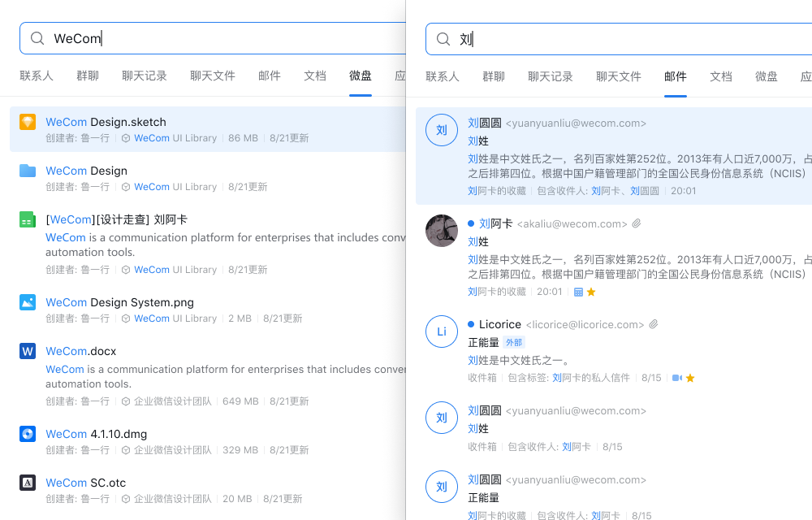Click the 刘 avatar of the 8/15 刘姓 email
Viewport: 812px width, 520px height.
click(x=442, y=418)
